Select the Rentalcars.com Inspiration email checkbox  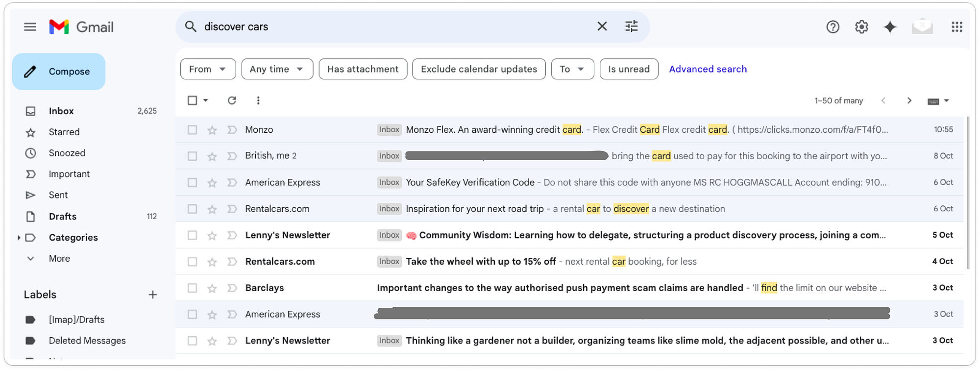(x=192, y=209)
